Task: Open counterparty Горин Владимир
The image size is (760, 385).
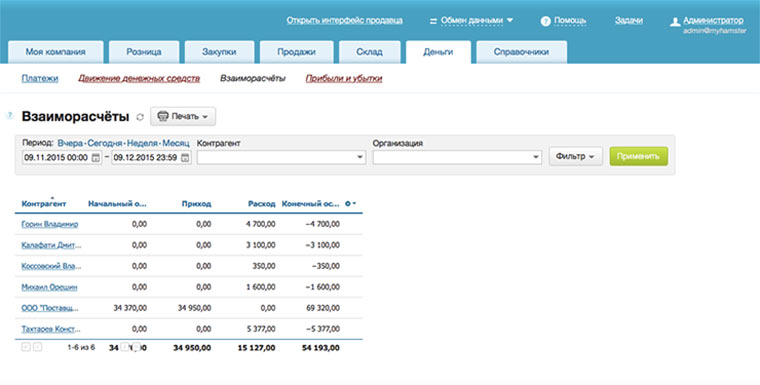Action: pyautogui.click(x=49, y=224)
